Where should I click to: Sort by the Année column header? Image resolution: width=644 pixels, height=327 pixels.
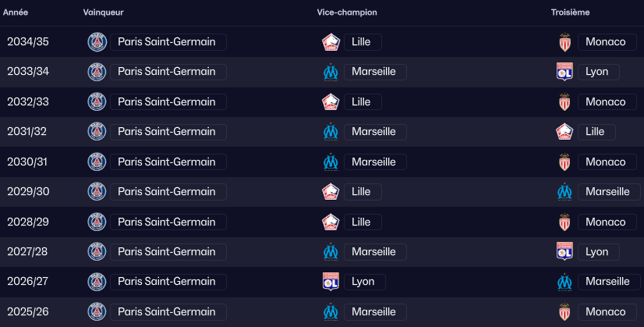pyautogui.click(x=16, y=12)
